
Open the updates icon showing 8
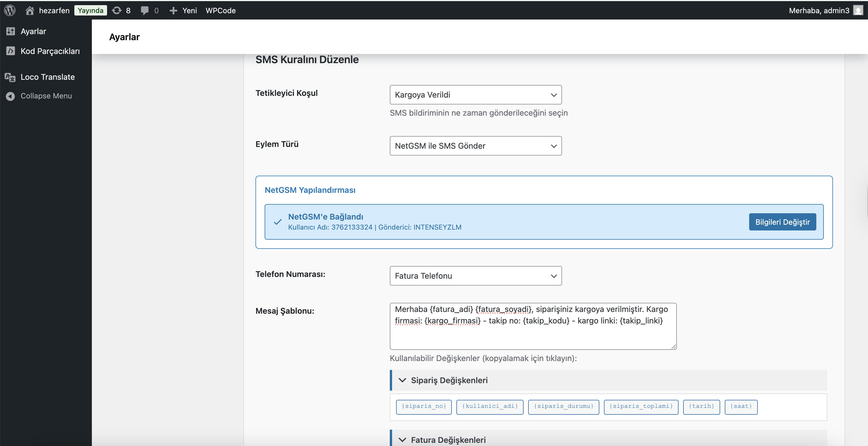[117, 10]
